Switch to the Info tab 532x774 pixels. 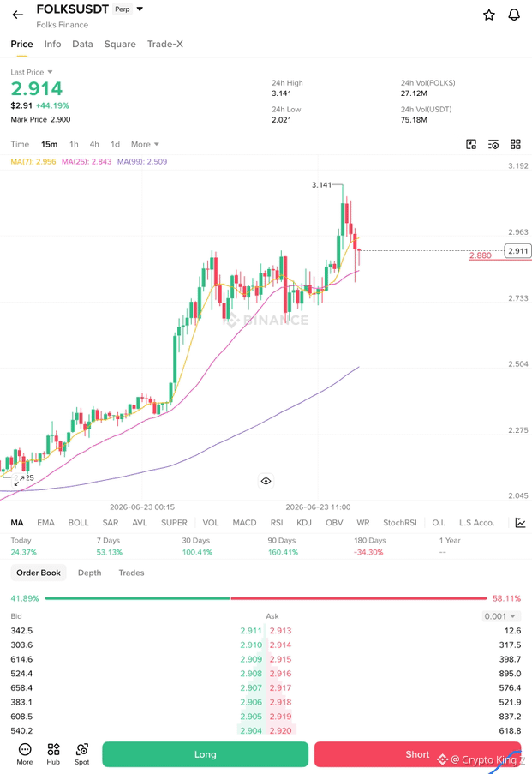52,44
